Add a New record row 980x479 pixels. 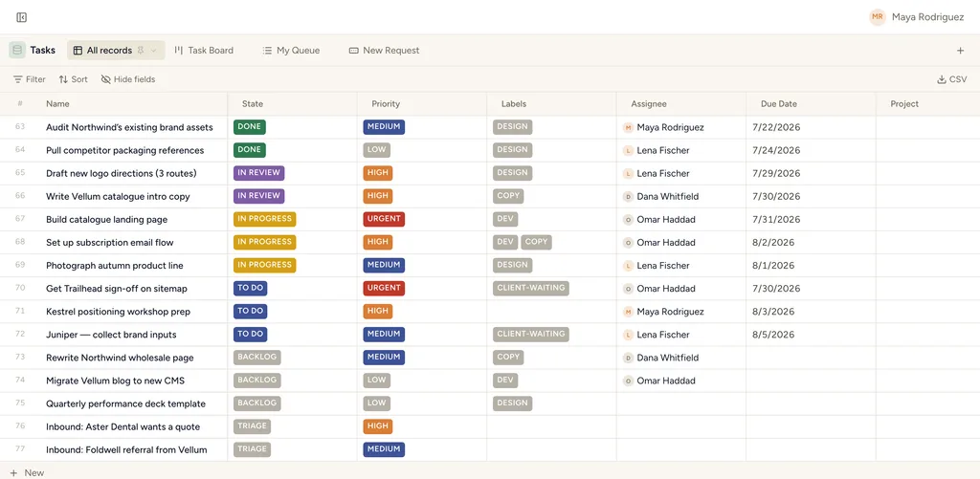(x=27, y=472)
